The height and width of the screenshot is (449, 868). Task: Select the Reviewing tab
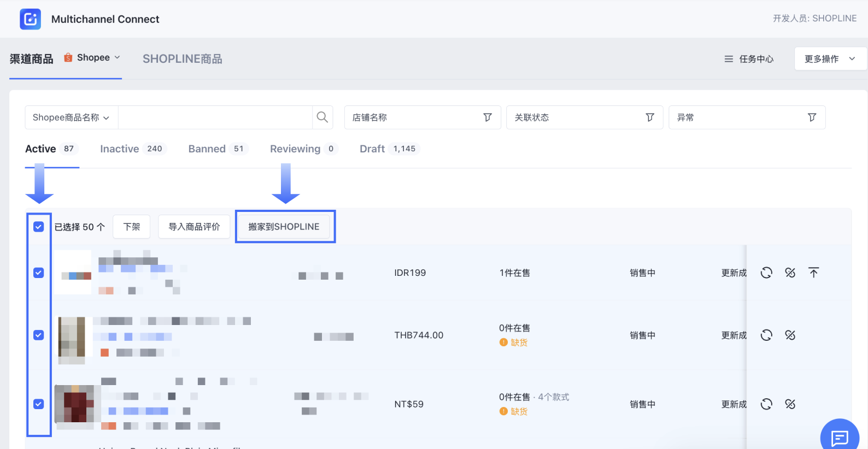304,149
